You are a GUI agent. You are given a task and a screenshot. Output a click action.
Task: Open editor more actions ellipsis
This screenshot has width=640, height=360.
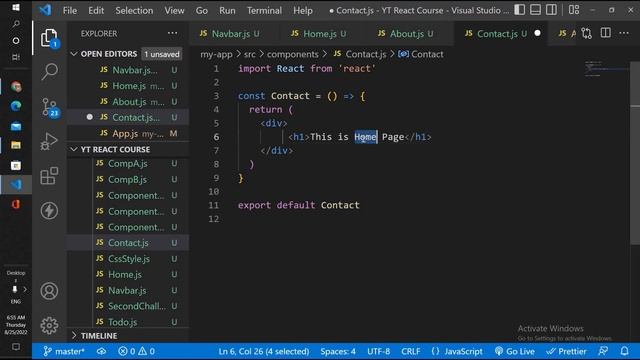(x=624, y=33)
